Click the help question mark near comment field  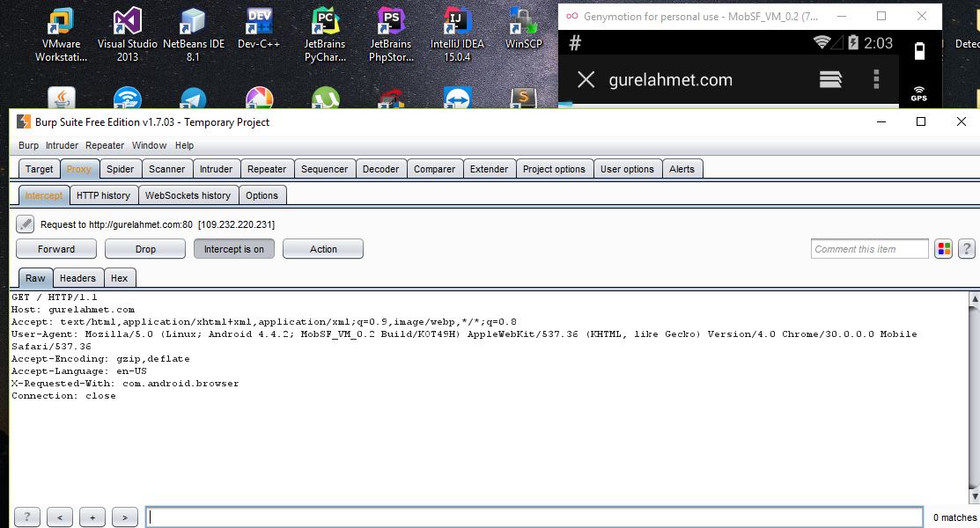(x=967, y=249)
